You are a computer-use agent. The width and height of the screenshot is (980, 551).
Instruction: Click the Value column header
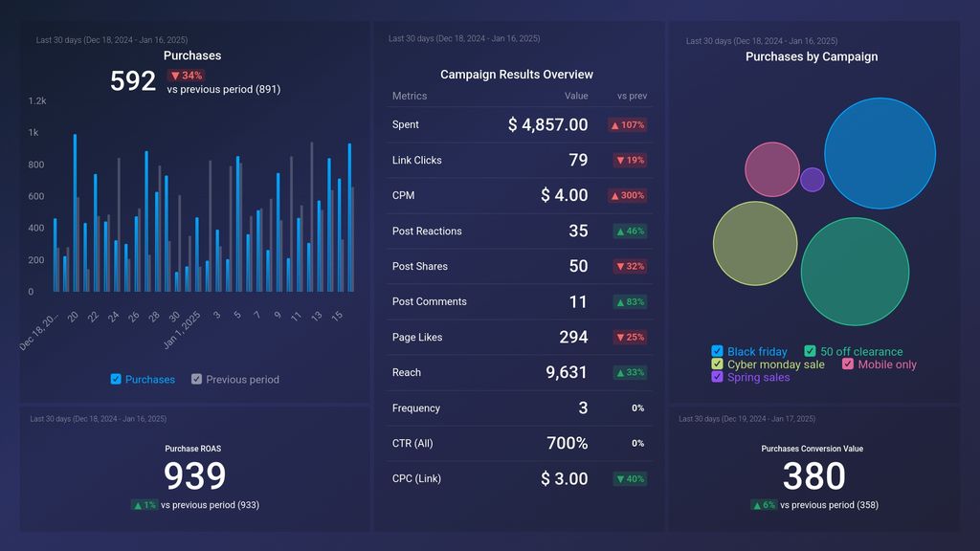[576, 96]
